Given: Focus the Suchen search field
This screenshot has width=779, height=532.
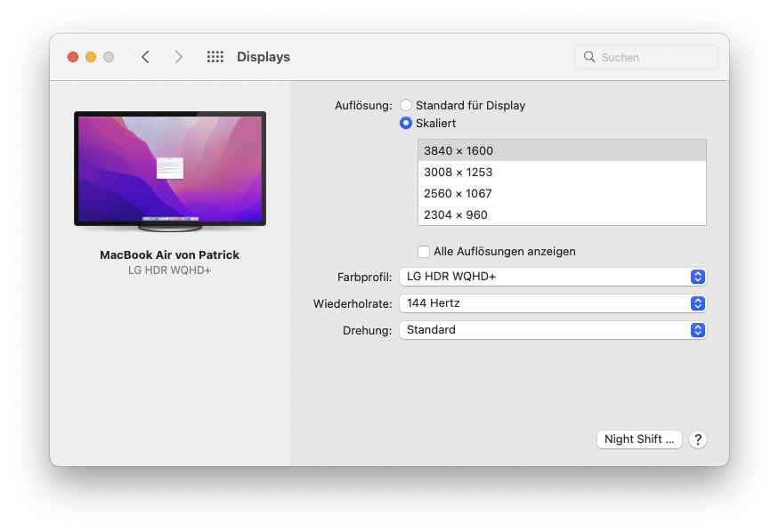Looking at the screenshot, I should pyautogui.click(x=645, y=57).
